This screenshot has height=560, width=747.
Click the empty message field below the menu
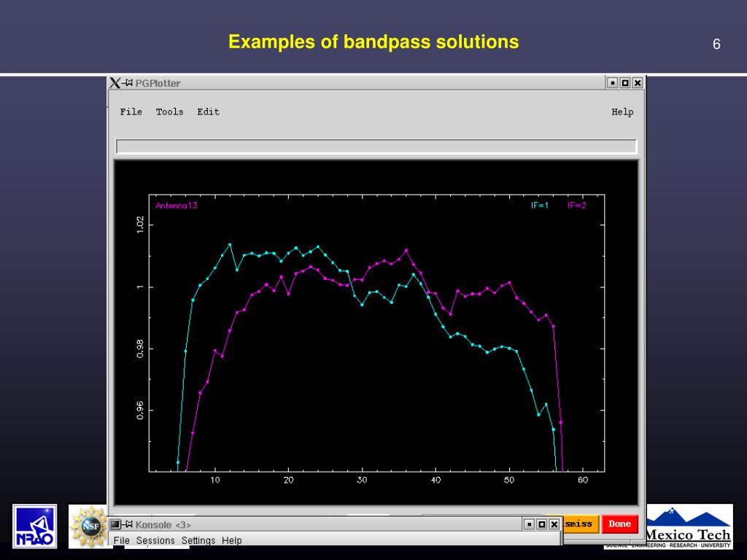pos(376,146)
